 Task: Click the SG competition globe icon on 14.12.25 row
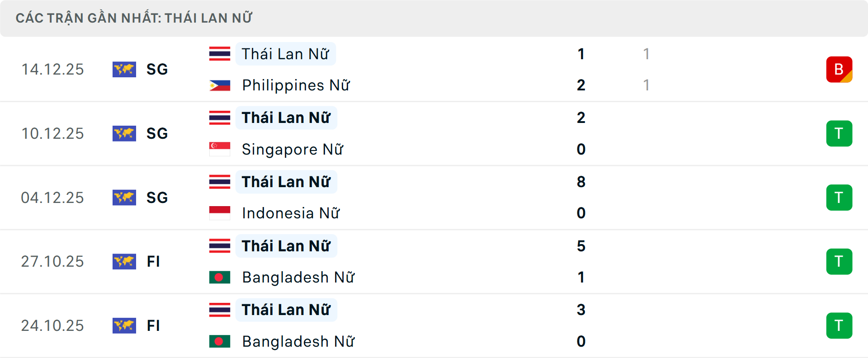tap(124, 70)
